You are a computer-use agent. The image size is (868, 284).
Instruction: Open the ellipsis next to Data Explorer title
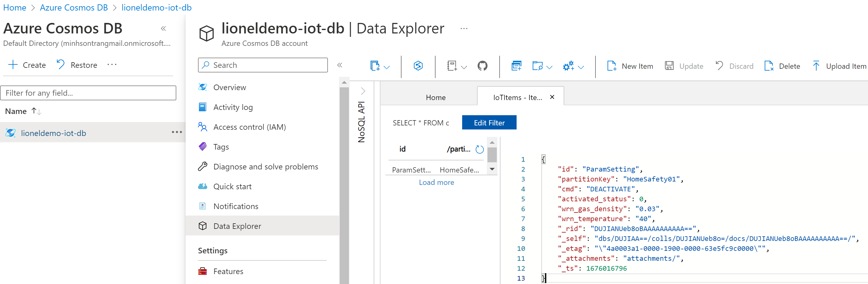pyautogui.click(x=464, y=29)
